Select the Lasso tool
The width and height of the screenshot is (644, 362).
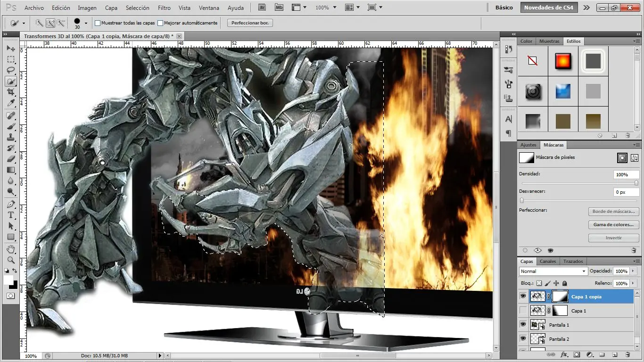click(x=10, y=70)
